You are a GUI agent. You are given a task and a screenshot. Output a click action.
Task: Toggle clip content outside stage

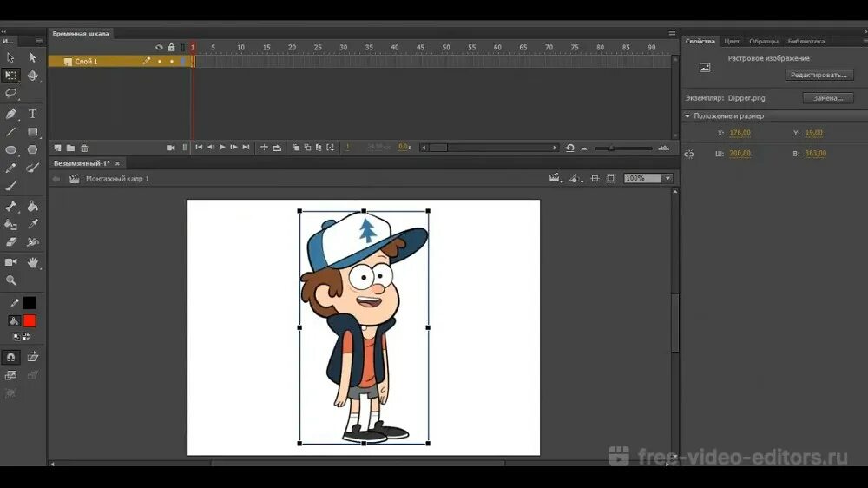[x=611, y=178]
